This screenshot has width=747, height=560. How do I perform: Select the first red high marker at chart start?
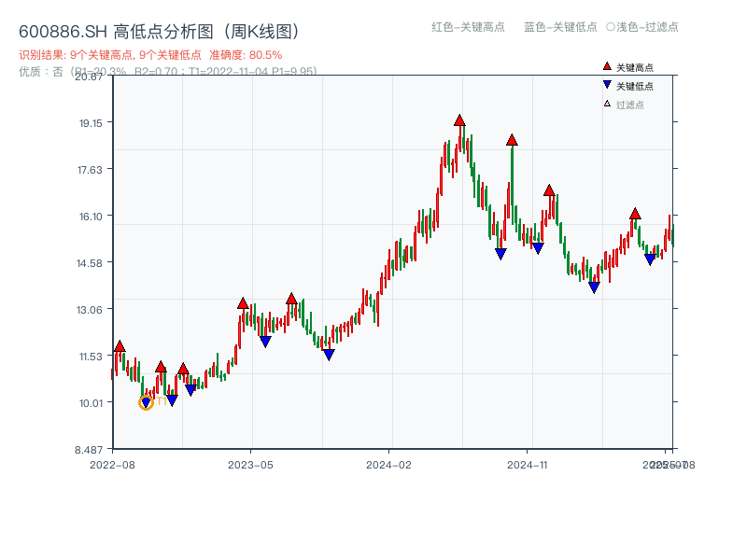[120, 346]
